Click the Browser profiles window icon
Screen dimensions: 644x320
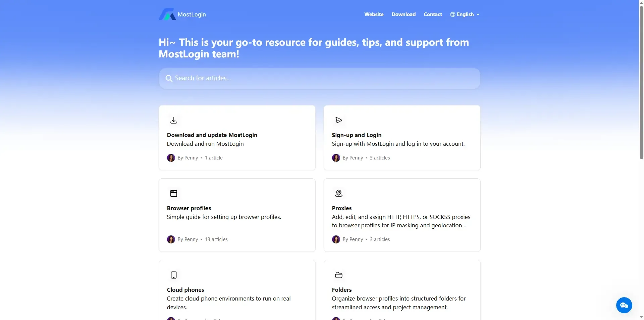click(174, 193)
